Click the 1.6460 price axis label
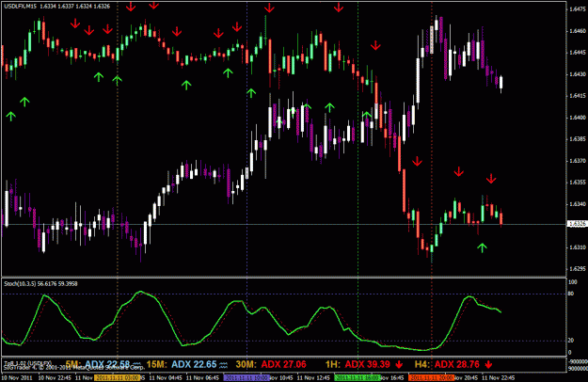Screen dimensions: 588x382 [x=578, y=31]
